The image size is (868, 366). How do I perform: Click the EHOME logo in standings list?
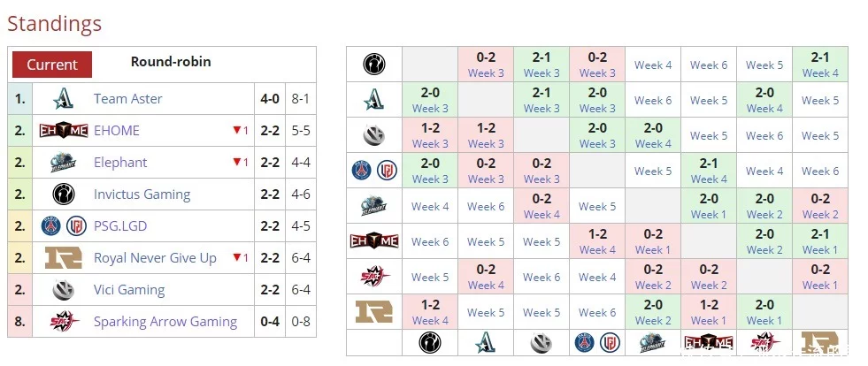coord(64,131)
